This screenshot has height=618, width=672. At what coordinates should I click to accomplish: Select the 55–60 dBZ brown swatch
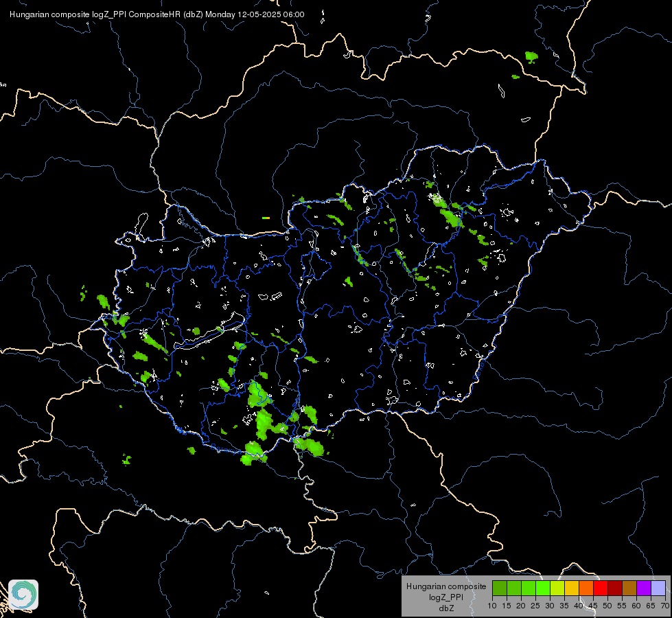629,588
